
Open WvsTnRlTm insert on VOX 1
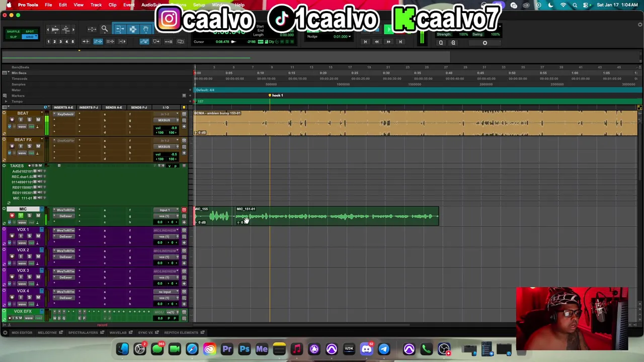[65, 230]
